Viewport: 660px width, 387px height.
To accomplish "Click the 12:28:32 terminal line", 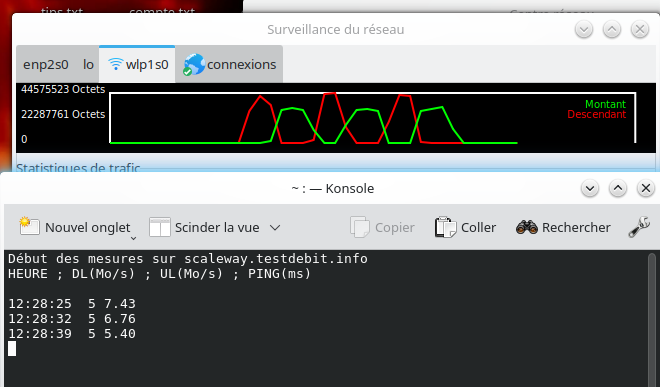I will coord(72,319).
